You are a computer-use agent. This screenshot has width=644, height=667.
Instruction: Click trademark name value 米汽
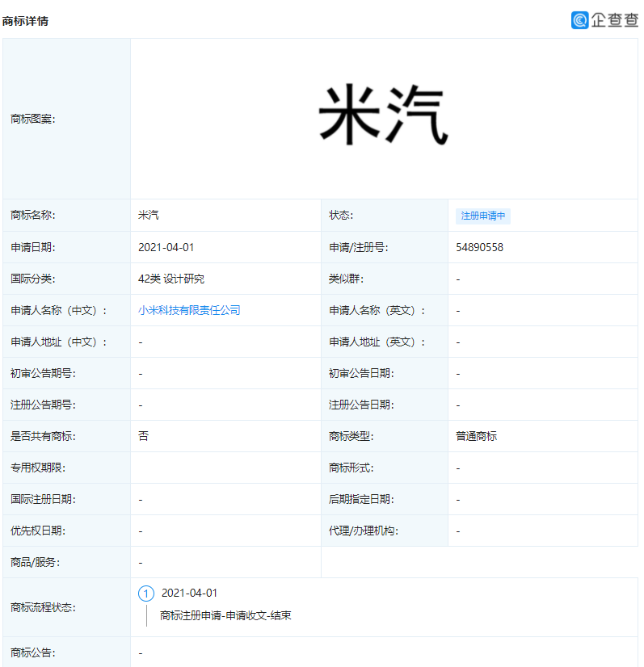click(148, 216)
